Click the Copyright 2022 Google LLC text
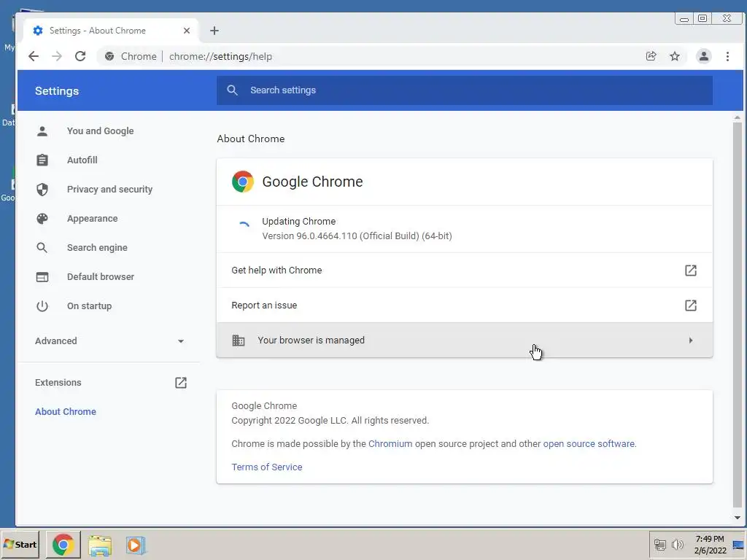Screen dimensions: 747x560 point(330,421)
